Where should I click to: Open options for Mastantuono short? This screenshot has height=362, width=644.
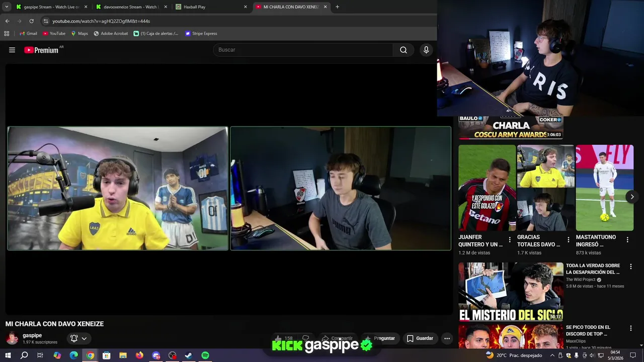pos(627,240)
